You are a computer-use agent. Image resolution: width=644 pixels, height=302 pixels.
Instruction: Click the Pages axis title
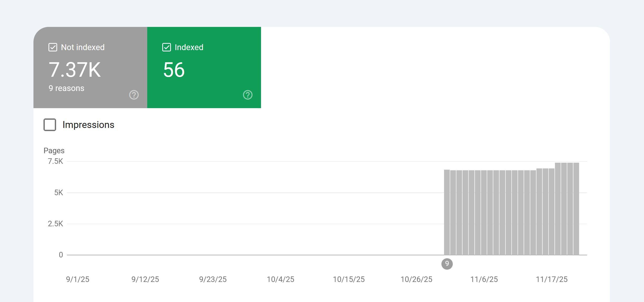54,151
